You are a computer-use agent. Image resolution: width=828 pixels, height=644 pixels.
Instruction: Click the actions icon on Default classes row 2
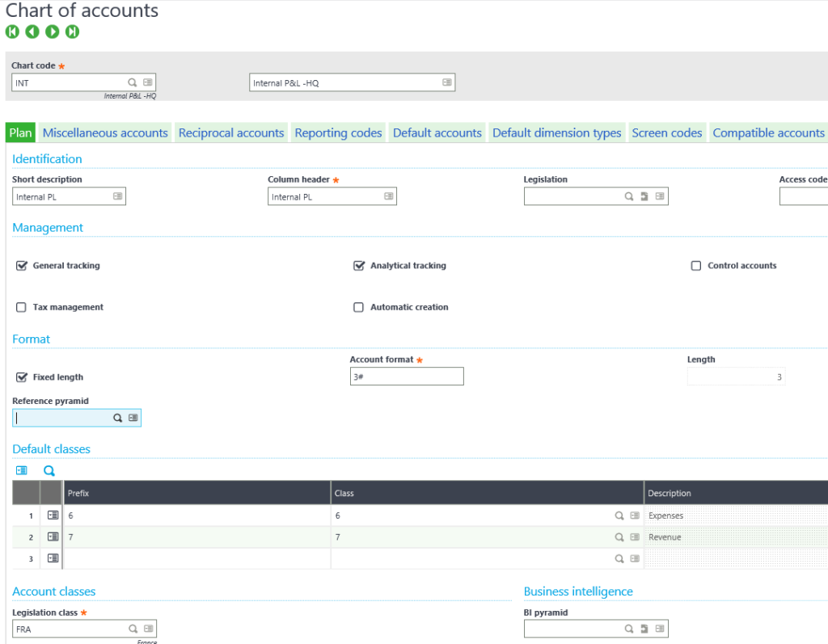click(53, 537)
